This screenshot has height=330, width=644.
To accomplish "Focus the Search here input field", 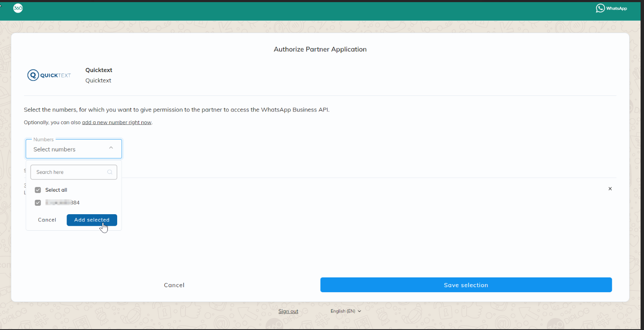I will 70,172.
